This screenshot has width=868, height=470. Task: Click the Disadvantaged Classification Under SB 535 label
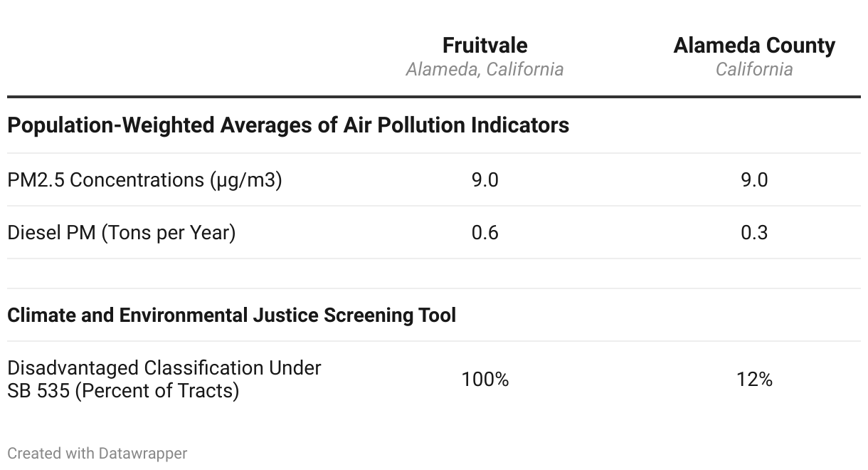(164, 368)
